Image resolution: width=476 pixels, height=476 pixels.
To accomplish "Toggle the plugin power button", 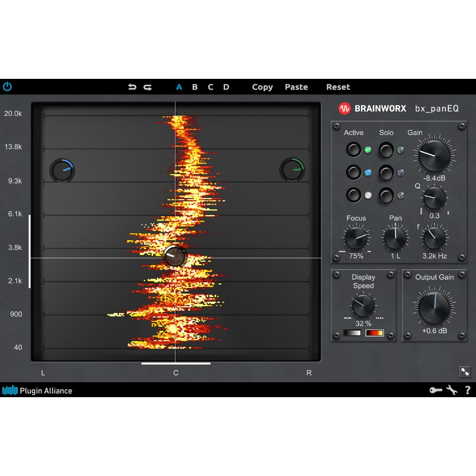I will 7,86.
